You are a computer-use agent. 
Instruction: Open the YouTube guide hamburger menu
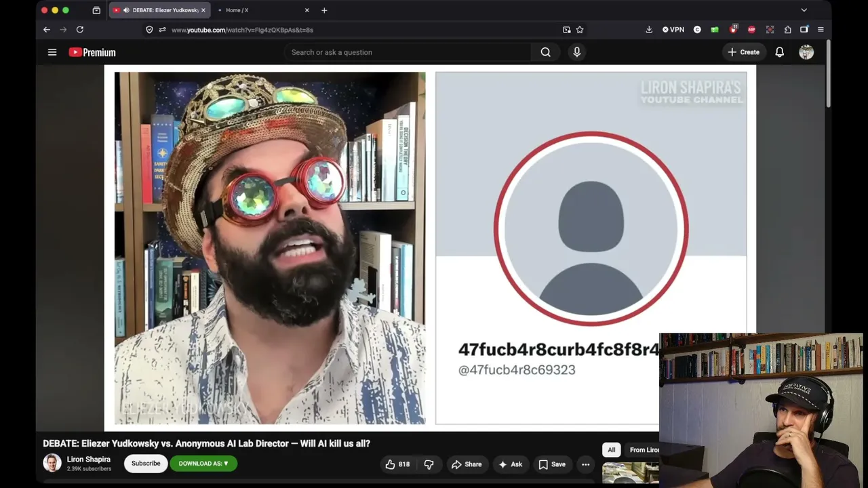point(52,52)
